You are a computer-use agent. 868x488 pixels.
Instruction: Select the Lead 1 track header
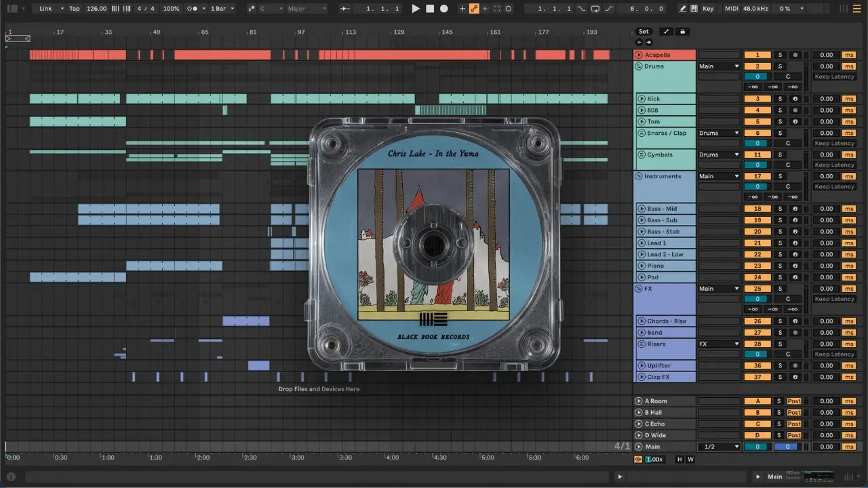[x=666, y=243]
